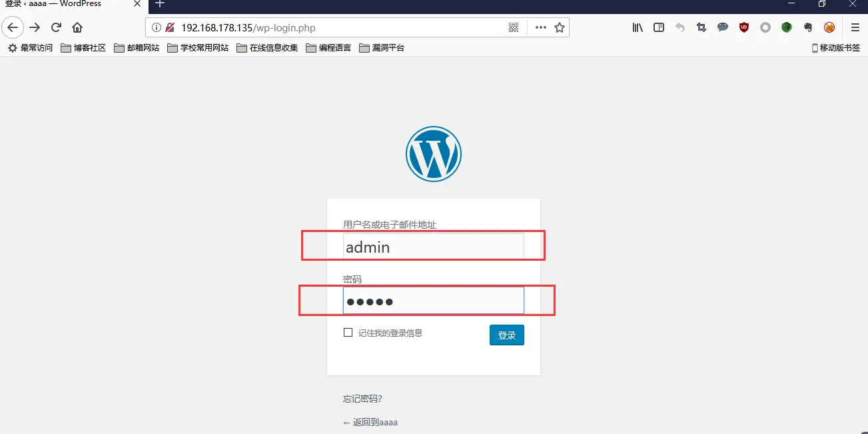Click the green round extension icon
The width and height of the screenshot is (868, 434).
(787, 27)
